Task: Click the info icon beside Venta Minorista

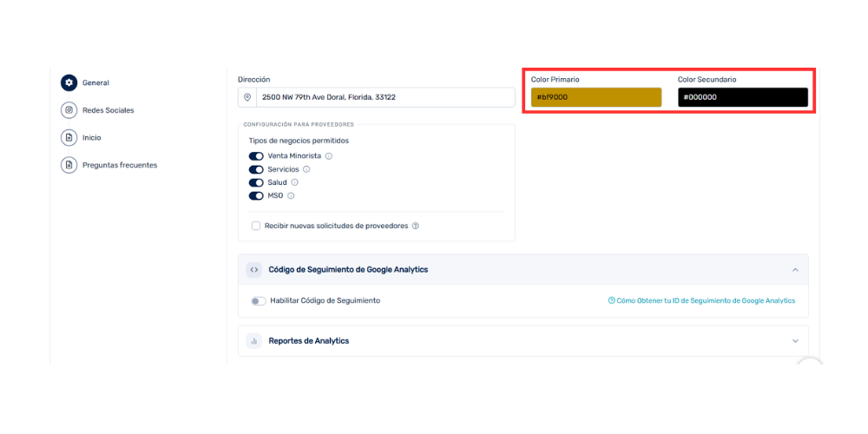Action: [329, 156]
